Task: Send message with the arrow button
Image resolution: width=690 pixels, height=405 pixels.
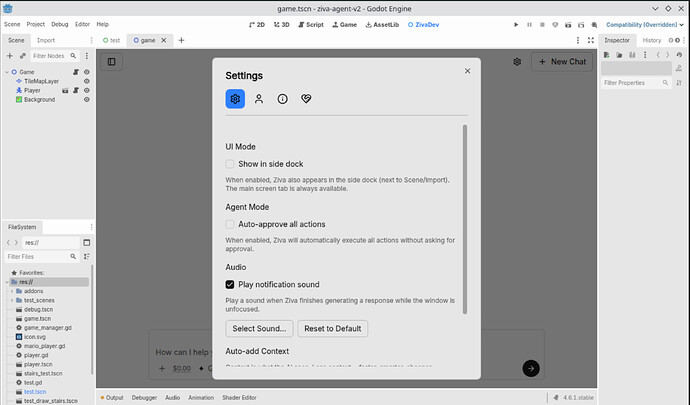Action: [x=531, y=368]
